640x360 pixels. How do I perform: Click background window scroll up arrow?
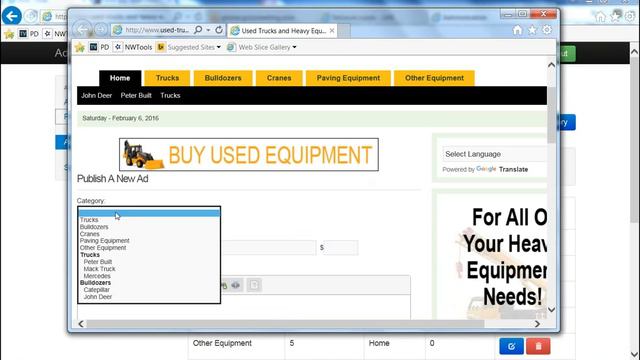pyautogui.click(x=634, y=52)
